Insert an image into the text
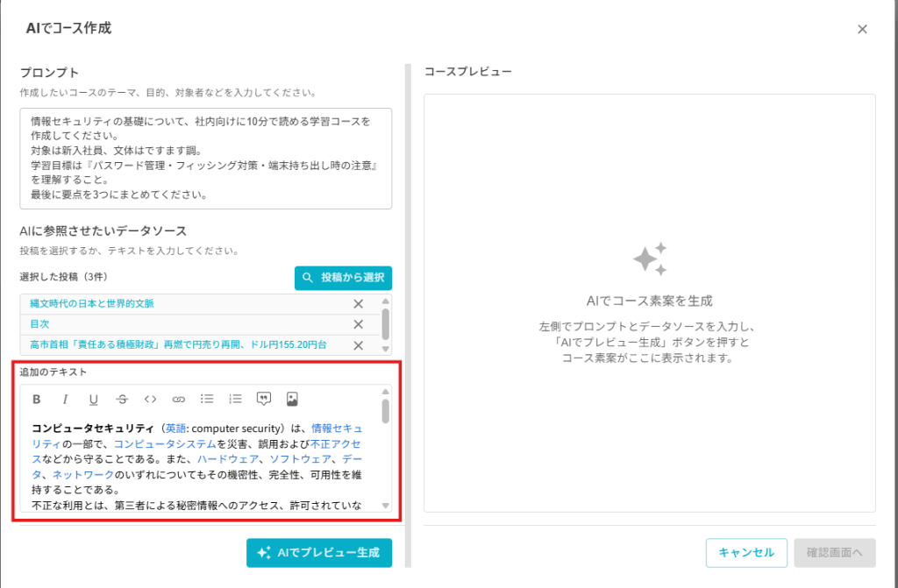 point(292,399)
